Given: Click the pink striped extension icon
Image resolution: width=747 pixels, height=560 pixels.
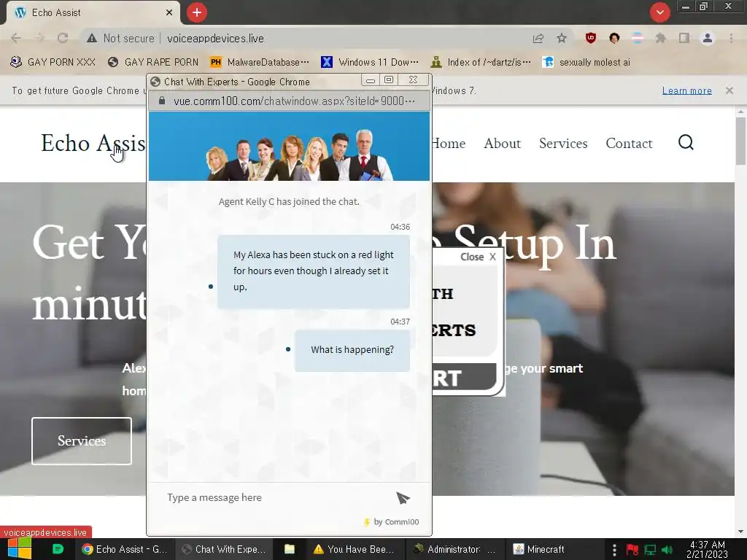Looking at the screenshot, I should tap(638, 38).
